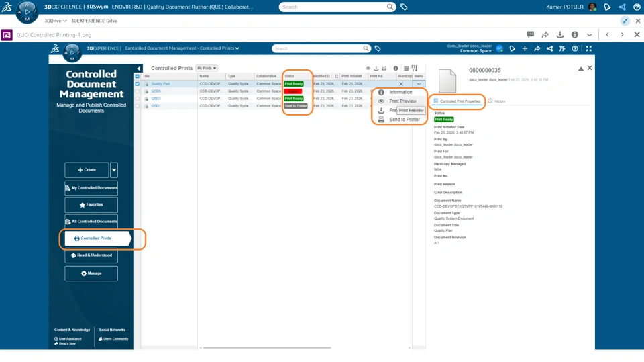Viewport: 644px width, 362px height.
Task: Click in the top 3DEXPERIENCE search field
Action: coord(333,7)
